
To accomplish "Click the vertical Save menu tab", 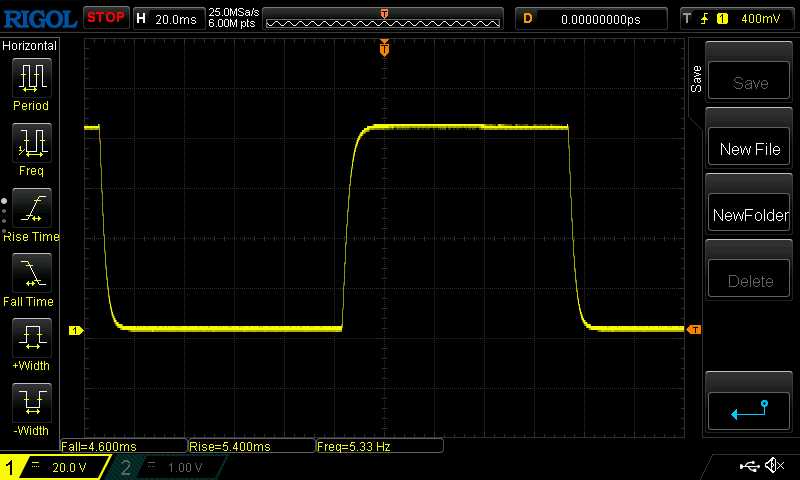I will pyautogui.click(x=696, y=79).
